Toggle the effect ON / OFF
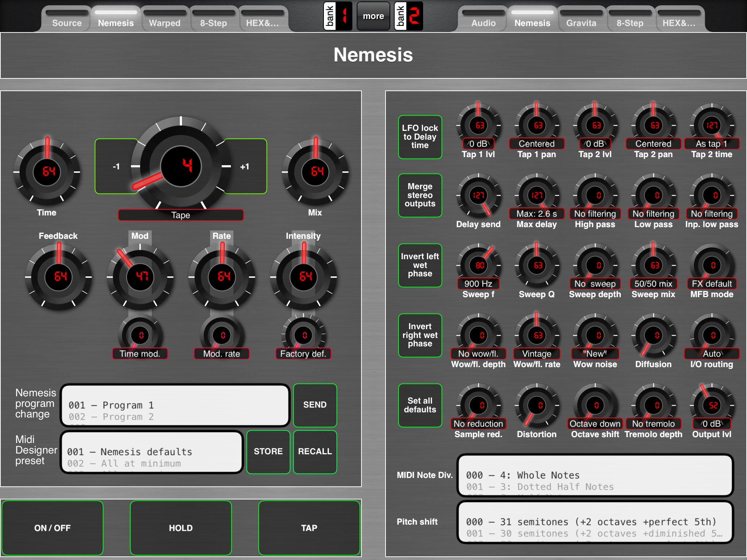The width and height of the screenshot is (747, 560). click(x=53, y=528)
